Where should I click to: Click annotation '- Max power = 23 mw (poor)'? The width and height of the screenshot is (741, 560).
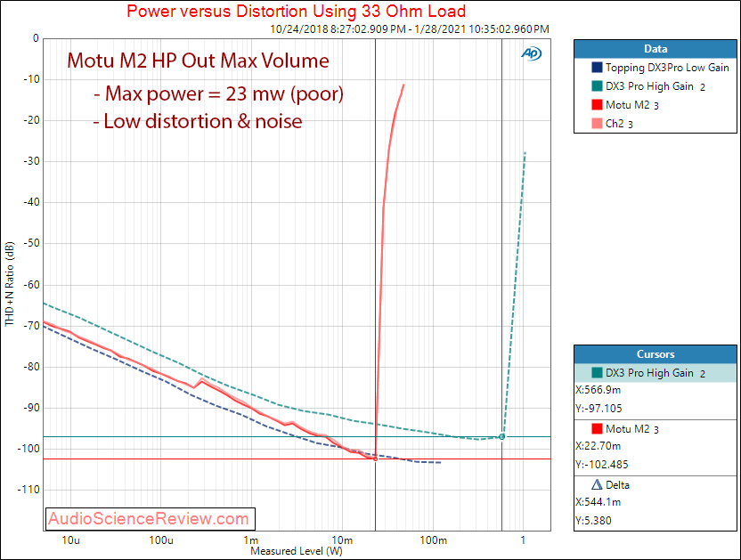[218, 94]
